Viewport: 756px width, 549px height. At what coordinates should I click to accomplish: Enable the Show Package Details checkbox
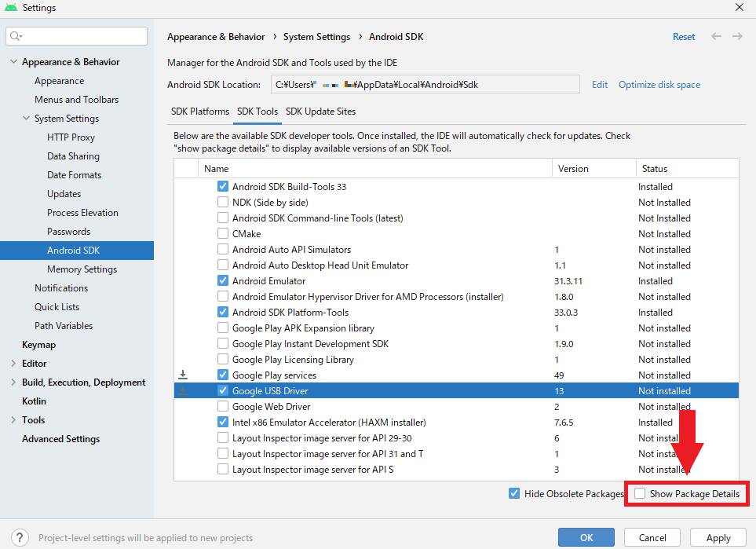(x=640, y=493)
